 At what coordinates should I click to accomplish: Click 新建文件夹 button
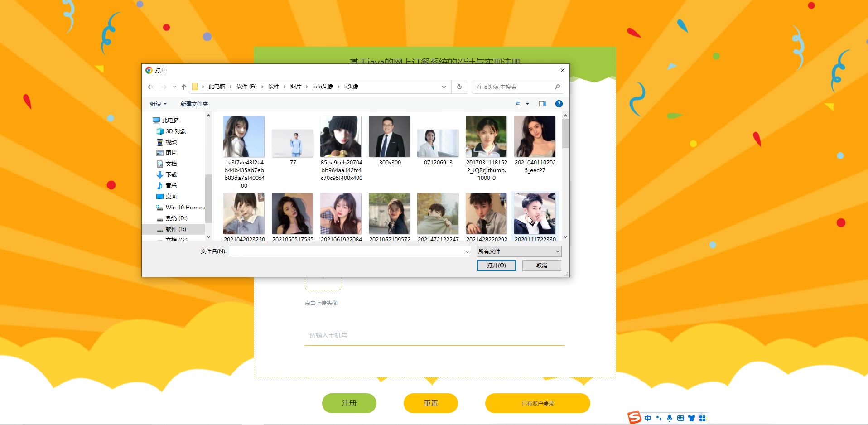(x=194, y=104)
